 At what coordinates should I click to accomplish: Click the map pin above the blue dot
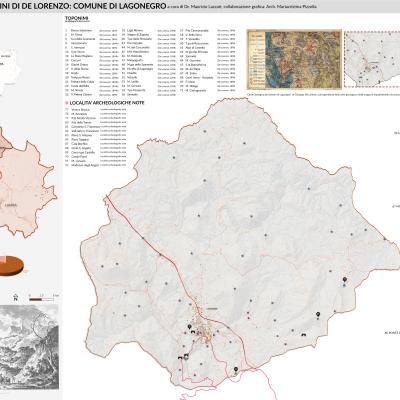(x=345, y=280)
